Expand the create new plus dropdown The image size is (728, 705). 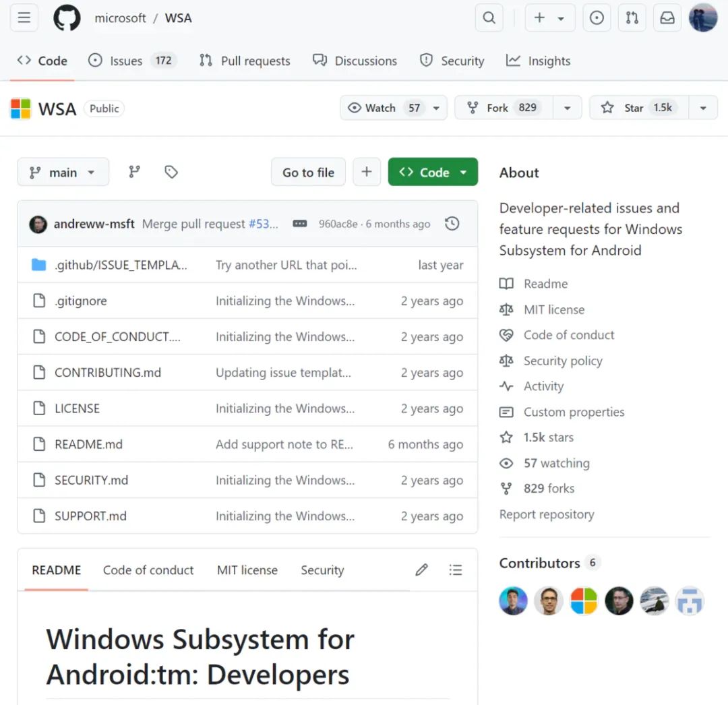(550, 18)
